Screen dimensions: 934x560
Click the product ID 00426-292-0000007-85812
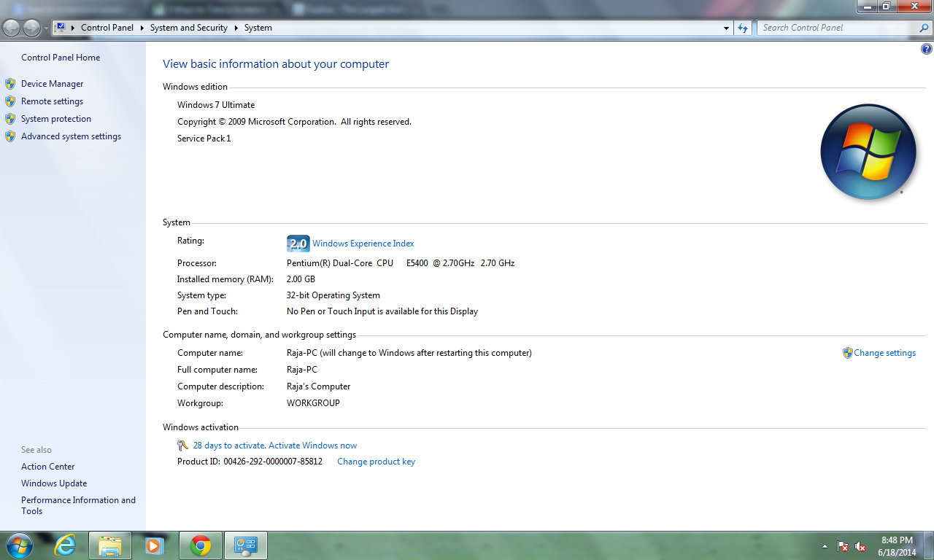click(273, 462)
